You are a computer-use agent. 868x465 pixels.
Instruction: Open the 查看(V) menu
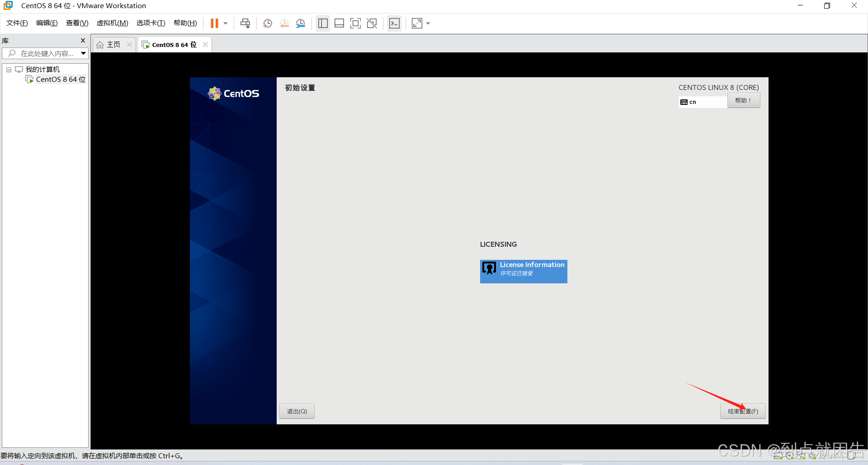[77, 23]
